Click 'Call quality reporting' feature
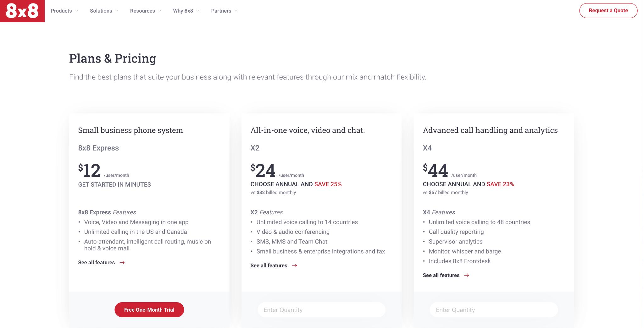 [x=456, y=232]
